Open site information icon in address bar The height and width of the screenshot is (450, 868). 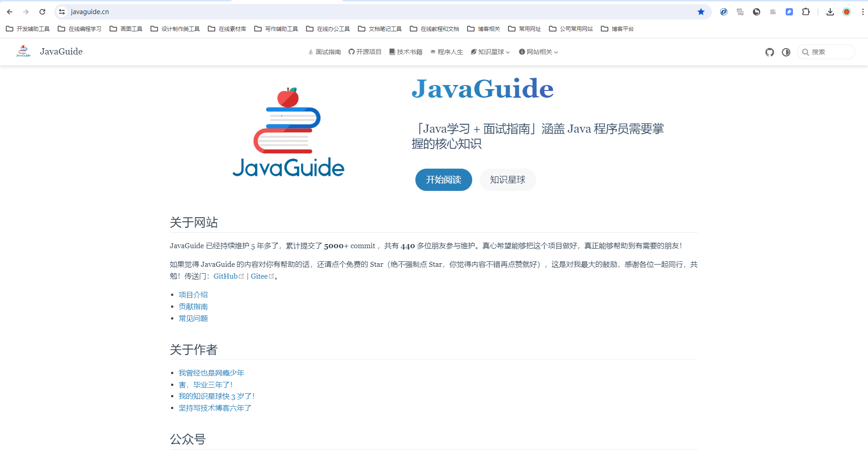pos(62,12)
